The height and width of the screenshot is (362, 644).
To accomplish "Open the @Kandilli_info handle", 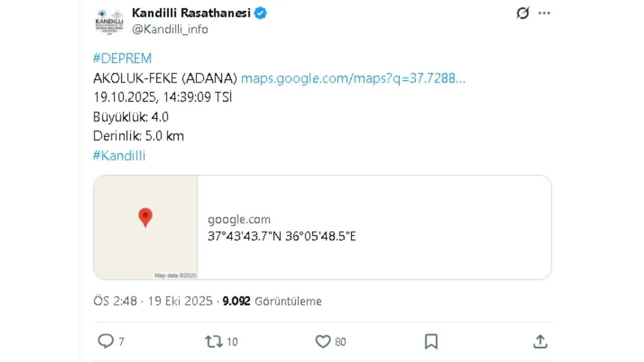I will tap(171, 29).
